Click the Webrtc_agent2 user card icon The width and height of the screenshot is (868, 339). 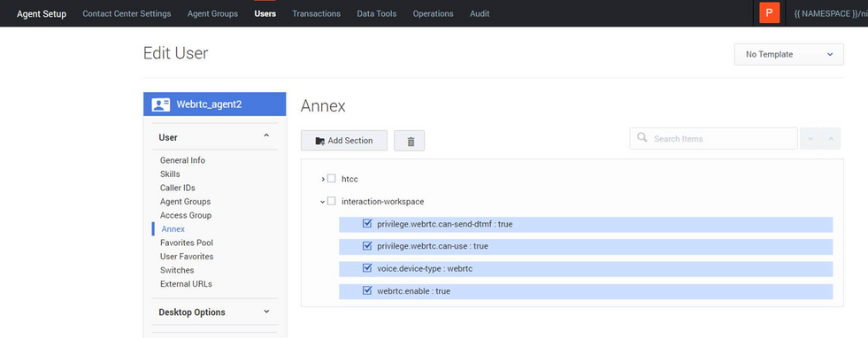point(160,104)
